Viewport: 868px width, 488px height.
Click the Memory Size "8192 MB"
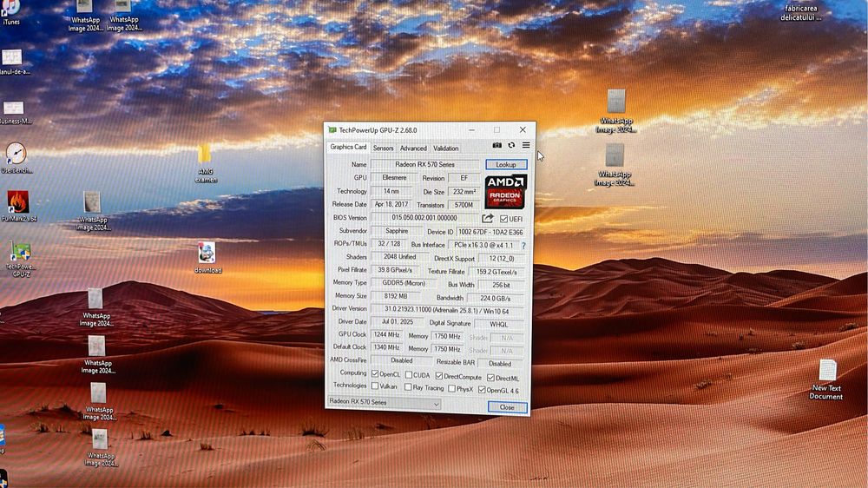[x=395, y=296]
